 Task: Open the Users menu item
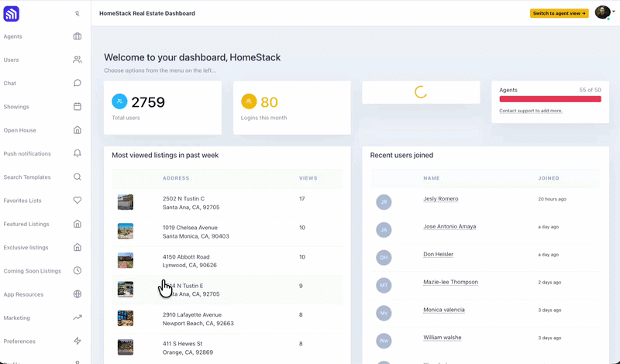point(11,60)
